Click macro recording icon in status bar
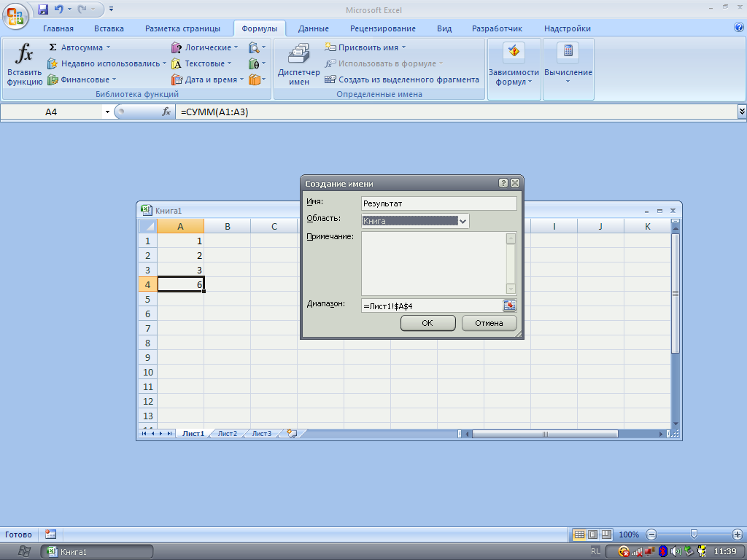 (x=50, y=534)
